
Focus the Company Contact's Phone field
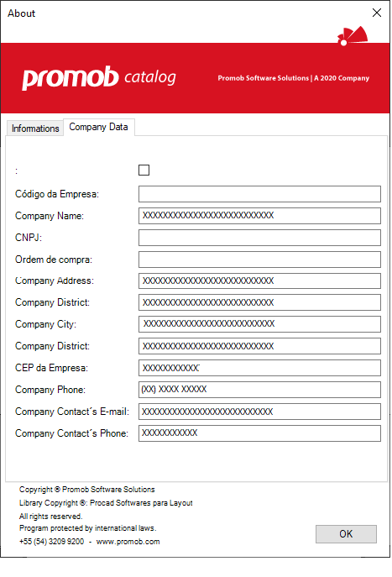tap(259, 433)
